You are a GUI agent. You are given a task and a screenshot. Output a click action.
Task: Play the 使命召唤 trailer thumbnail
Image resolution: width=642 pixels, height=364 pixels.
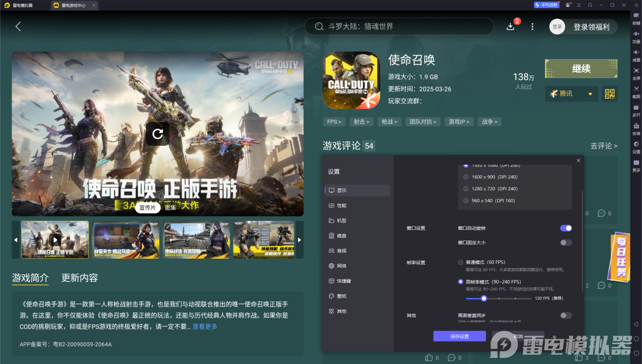(55, 239)
